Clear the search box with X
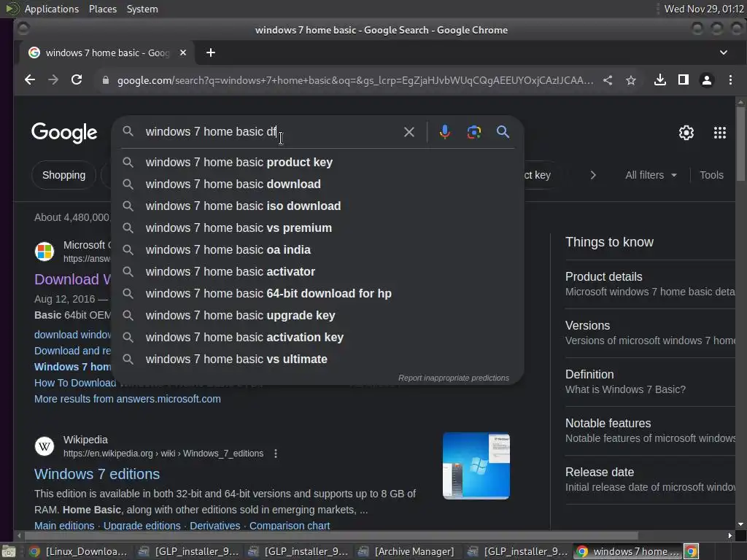Image resolution: width=747 pixels, height=560 pixels. coord(409,132)
